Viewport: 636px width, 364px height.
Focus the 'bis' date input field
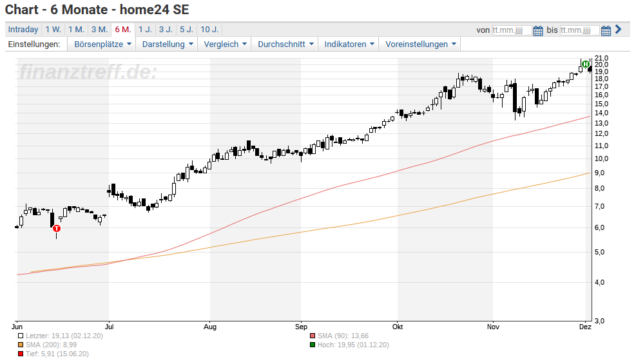click(580, 30)
